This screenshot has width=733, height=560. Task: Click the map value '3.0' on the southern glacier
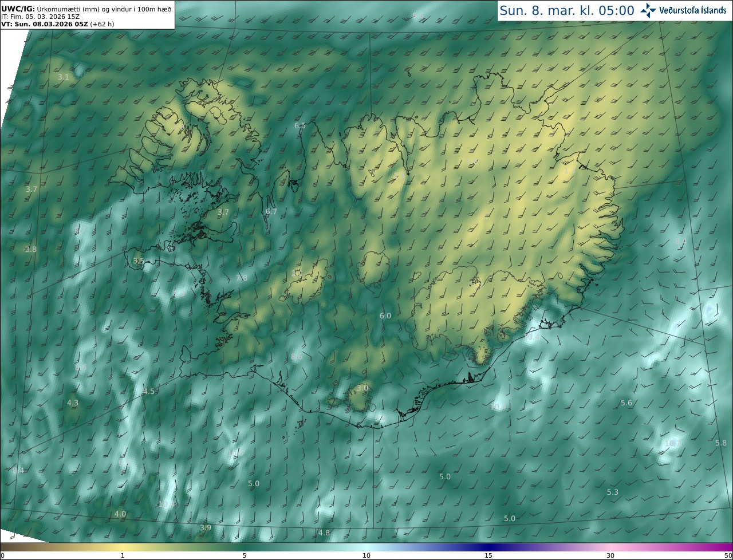[362, 388]
